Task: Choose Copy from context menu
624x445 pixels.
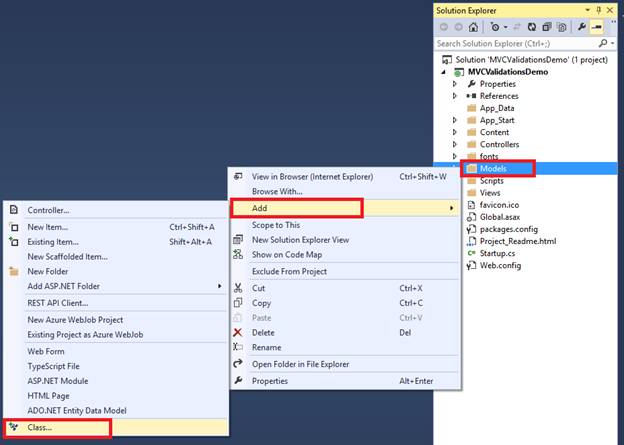Action: pyautogui.click(x=345, y=303)
